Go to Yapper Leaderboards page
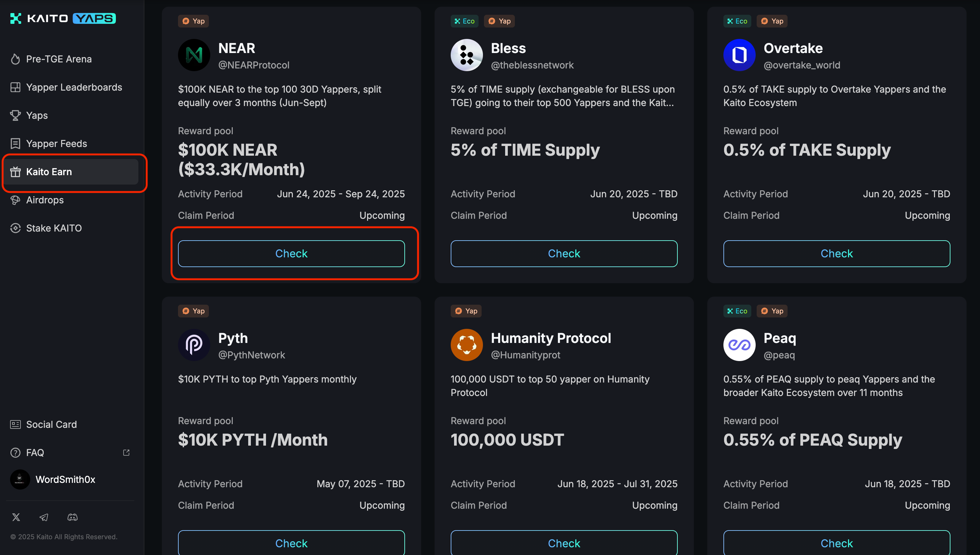This screenshot has height=555, width=980. click(74, 87)
